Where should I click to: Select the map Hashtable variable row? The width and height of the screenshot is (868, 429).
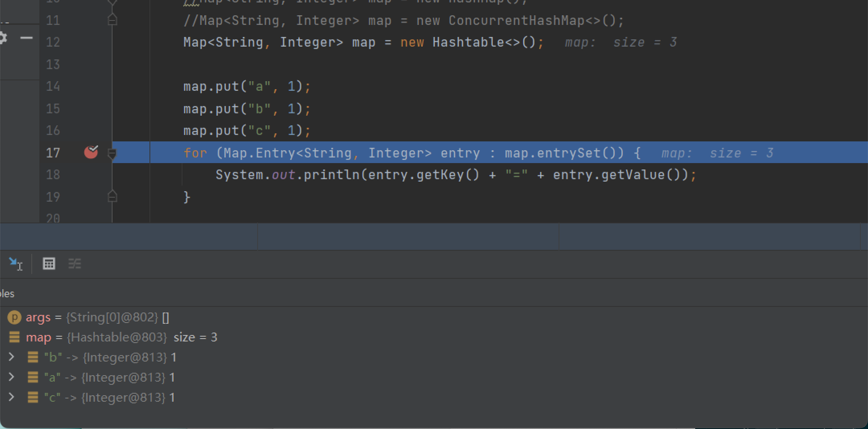click(x=121, y=337)
